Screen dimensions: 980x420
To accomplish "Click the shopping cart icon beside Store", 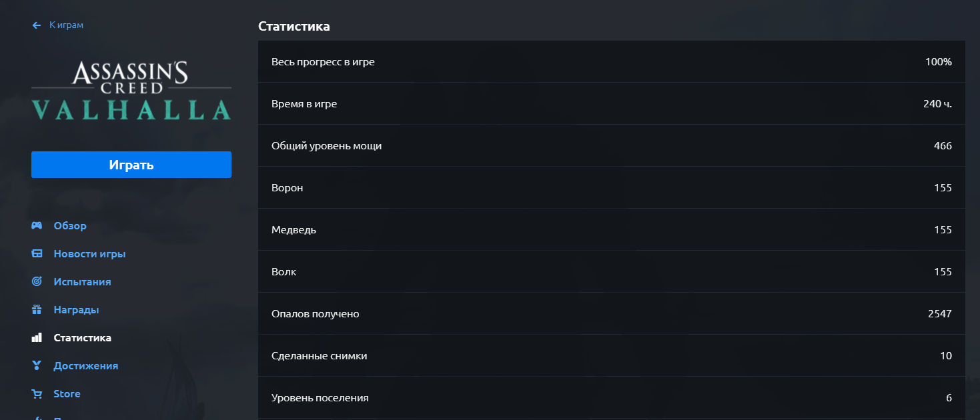I will point(37,394).
